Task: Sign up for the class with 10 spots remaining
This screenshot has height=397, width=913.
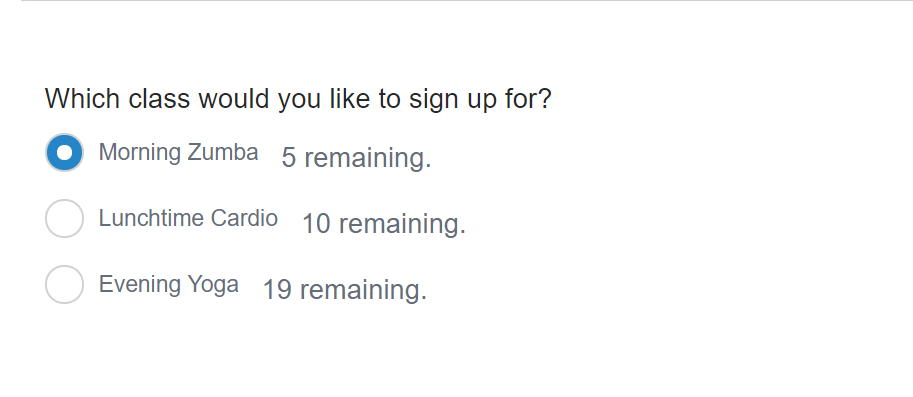Action: click(64, 218)
